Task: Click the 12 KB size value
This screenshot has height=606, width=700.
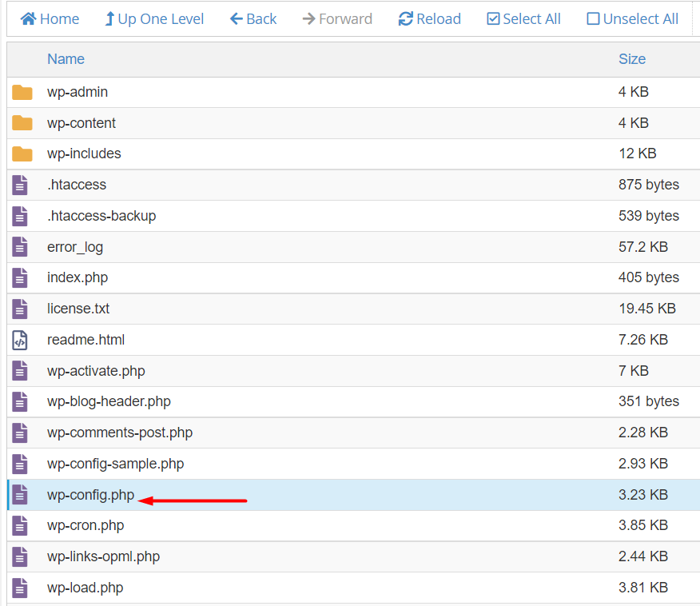Action: 637,153
